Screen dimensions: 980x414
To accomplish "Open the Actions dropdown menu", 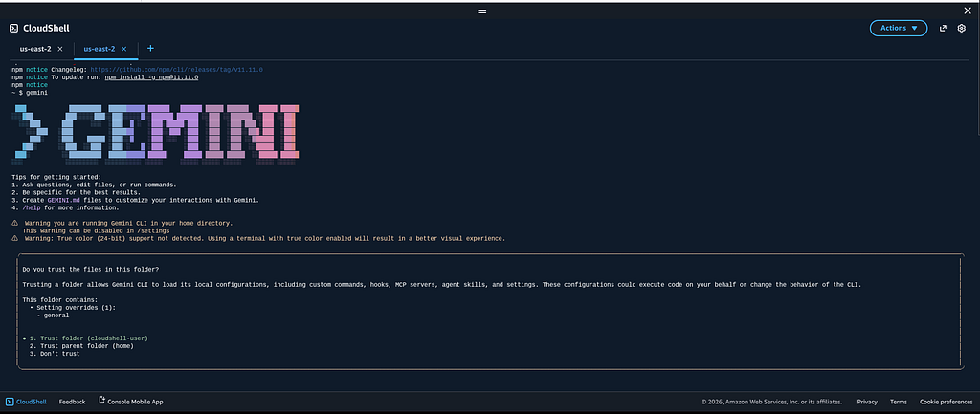I will point(898,28).
